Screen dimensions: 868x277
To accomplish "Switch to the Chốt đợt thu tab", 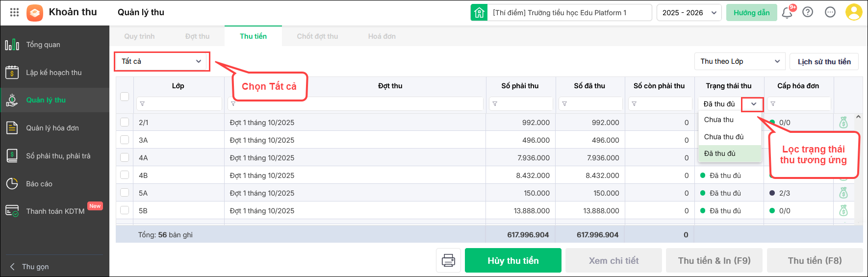I will click(x=317, y=36).
